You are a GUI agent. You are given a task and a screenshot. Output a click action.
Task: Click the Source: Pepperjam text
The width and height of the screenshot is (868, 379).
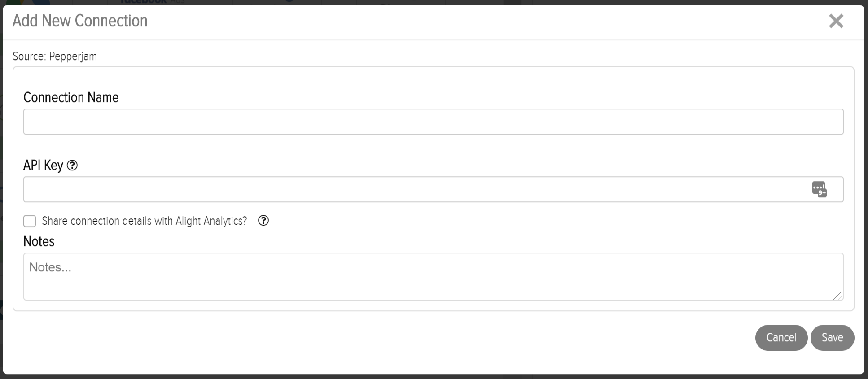(55, 56)
